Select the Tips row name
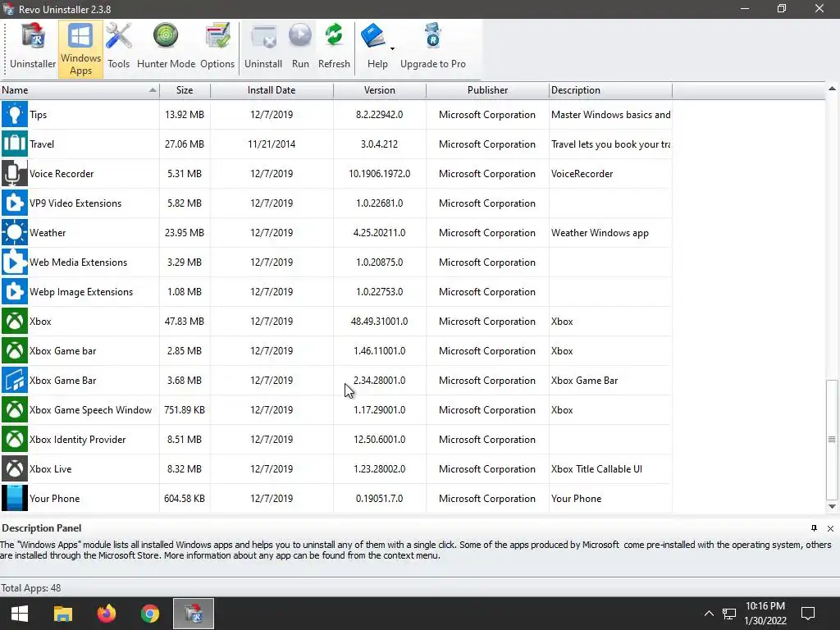Viewport: 840px width, 630px height. [x=38, y=115]
